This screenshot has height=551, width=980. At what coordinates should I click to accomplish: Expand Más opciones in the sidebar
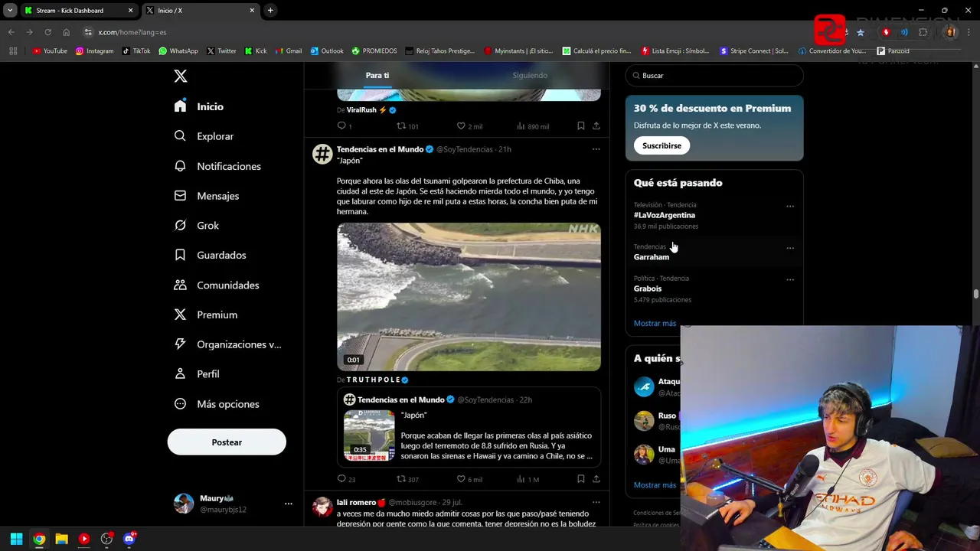pyautogui.click(x=217, y=404)
